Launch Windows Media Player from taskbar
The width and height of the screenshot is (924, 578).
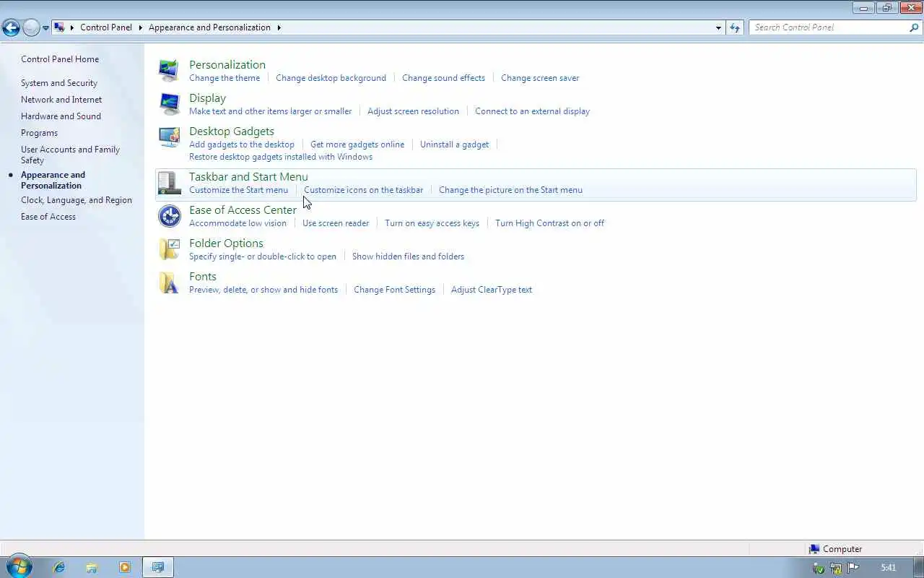pos(124,567)
